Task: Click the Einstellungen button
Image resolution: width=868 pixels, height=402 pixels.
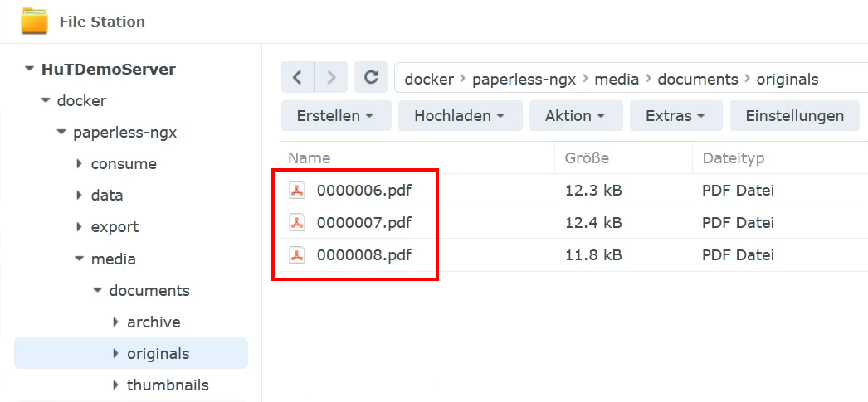Action: [795, 115]
